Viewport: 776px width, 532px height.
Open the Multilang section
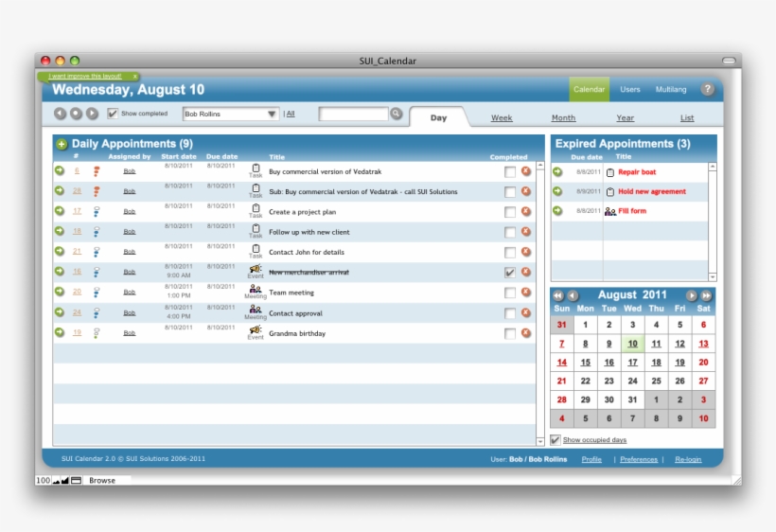point(671,90)
